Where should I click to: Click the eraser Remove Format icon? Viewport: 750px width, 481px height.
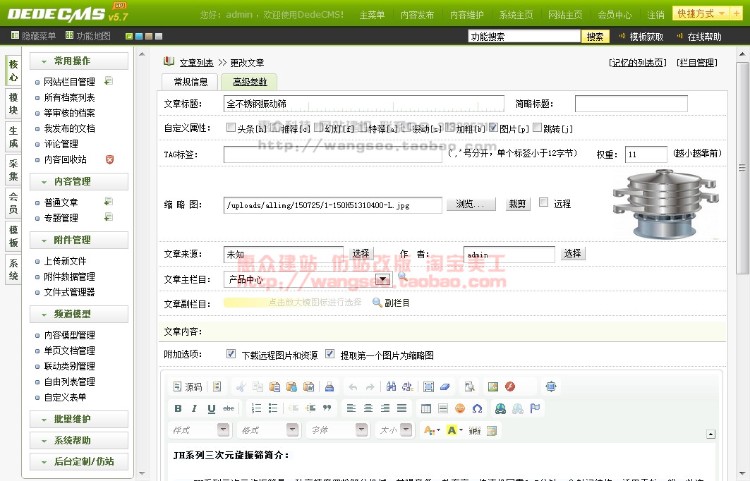(x=445, y=387)
